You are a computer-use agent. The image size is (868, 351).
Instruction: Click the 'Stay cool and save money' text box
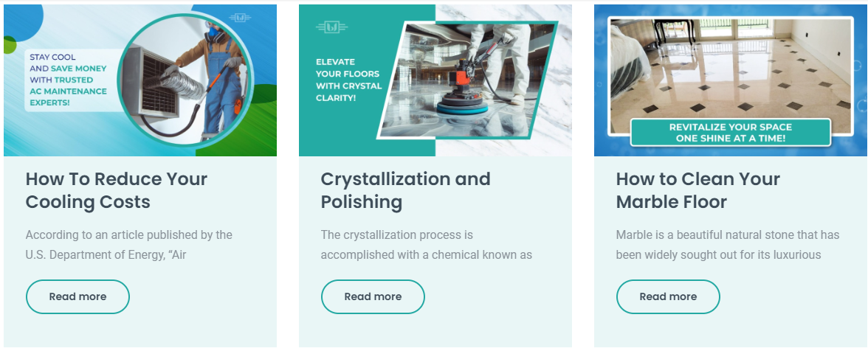pos(68,80)
